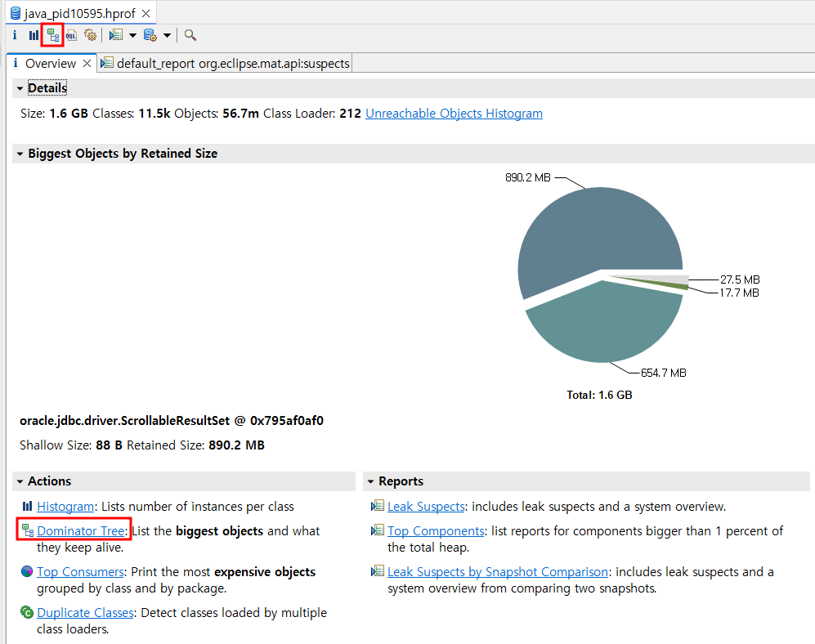Open the Unreachable Objects Histogram link
The width and height of the screenshot is (815, 644).
[x=454, y=114]
